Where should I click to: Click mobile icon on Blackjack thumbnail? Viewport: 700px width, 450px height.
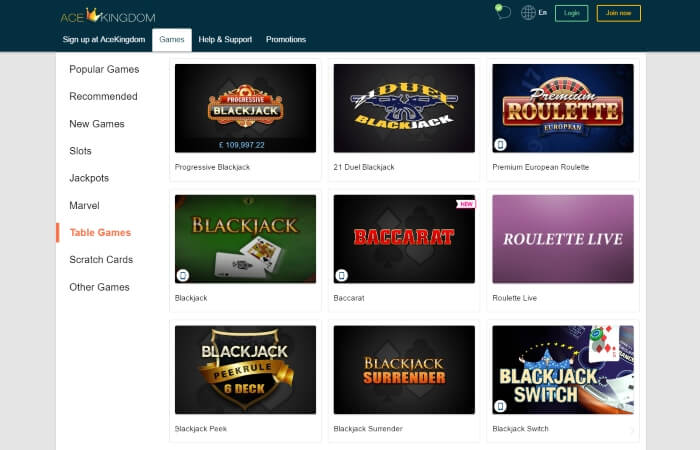point(183,275)
